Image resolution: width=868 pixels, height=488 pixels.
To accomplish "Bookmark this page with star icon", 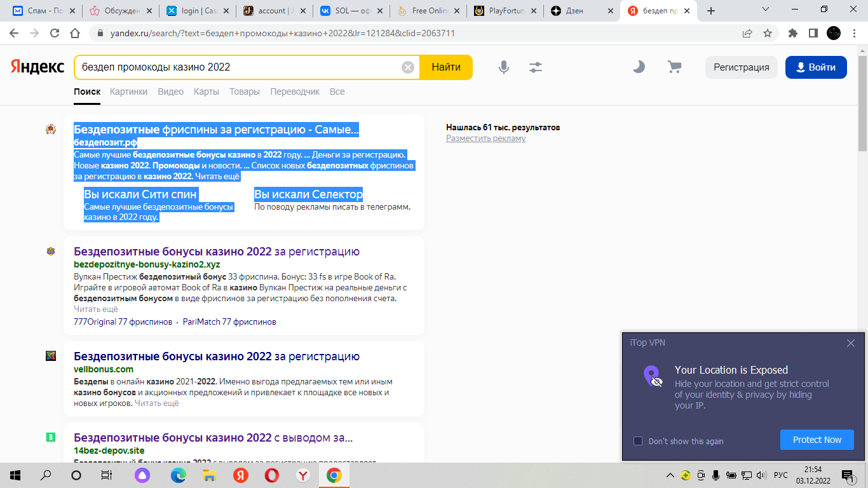I will (768, 33).
